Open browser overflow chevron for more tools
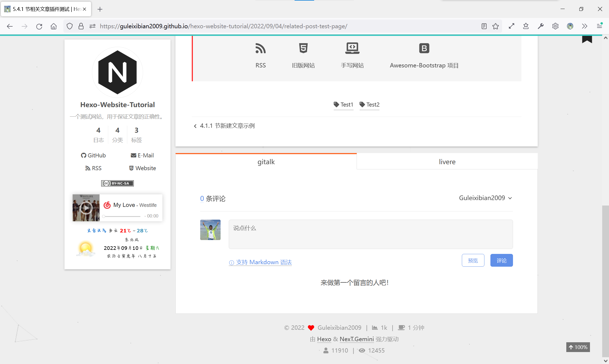The width and height of the screenshot is (609, 364). [x=585, y=26]
